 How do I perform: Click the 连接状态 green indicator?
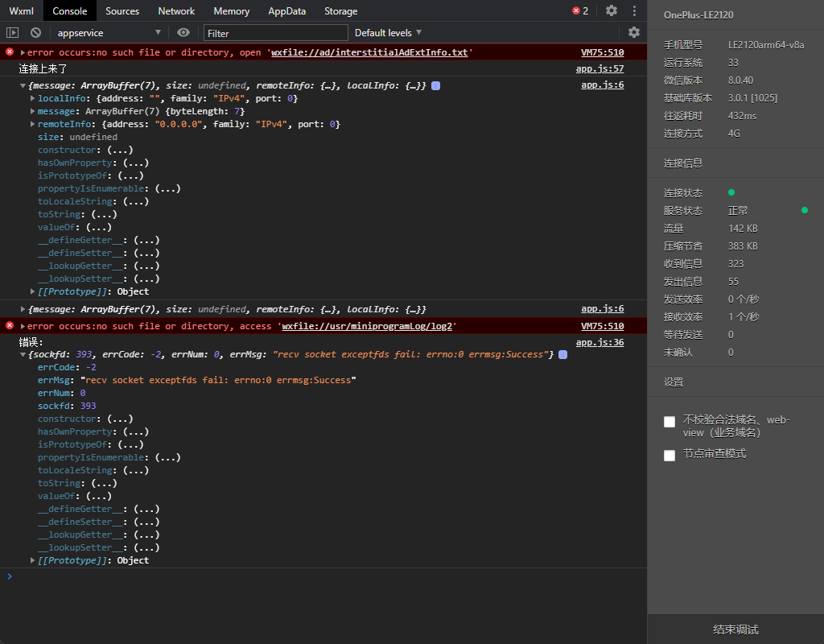[731, 192]
